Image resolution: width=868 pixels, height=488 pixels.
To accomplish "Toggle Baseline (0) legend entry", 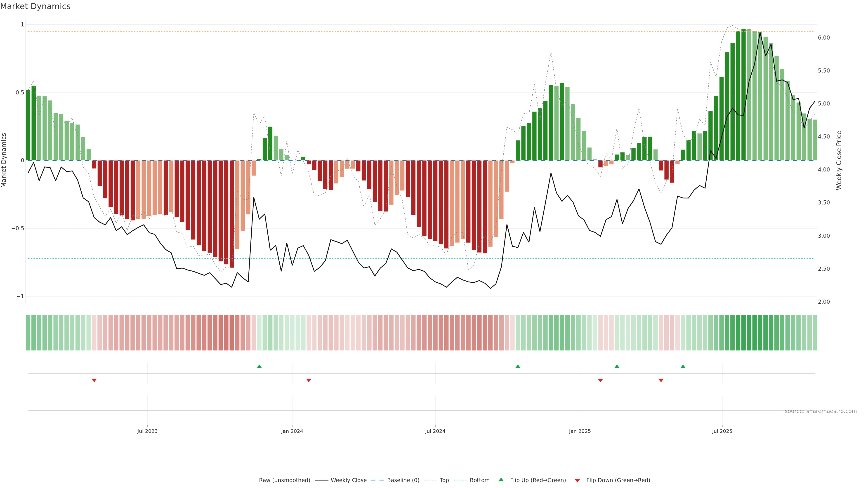I will [x=403, y=480].
